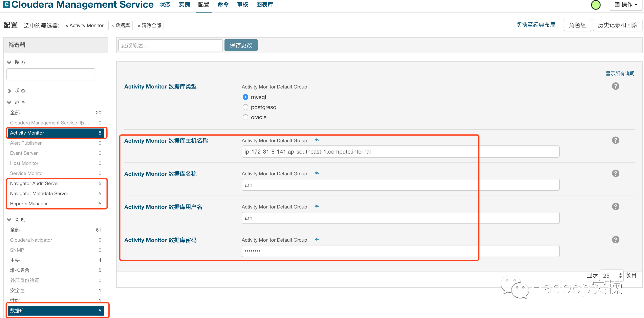Screen dimensions: 644x318
Task: Select Reports Manager scope filter
Action: 56,204
